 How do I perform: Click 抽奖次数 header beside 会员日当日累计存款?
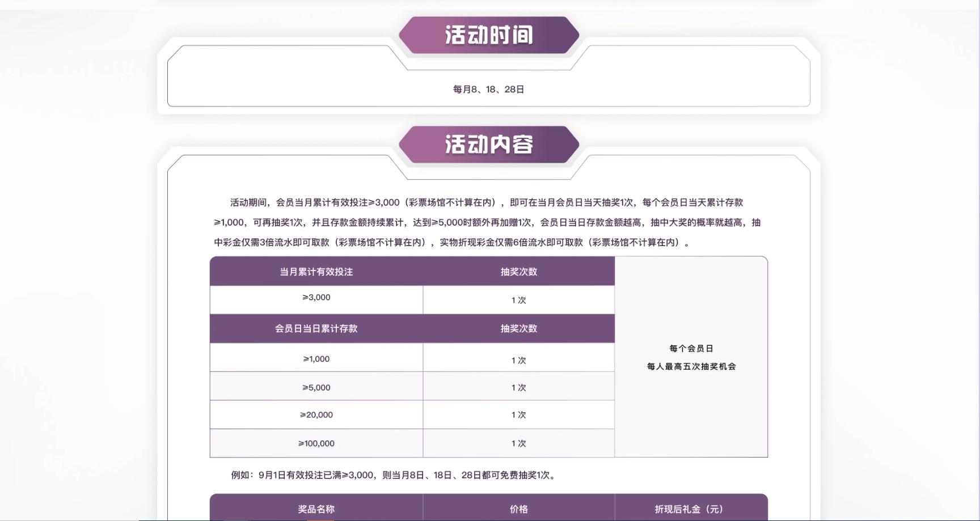pos(518,329)
